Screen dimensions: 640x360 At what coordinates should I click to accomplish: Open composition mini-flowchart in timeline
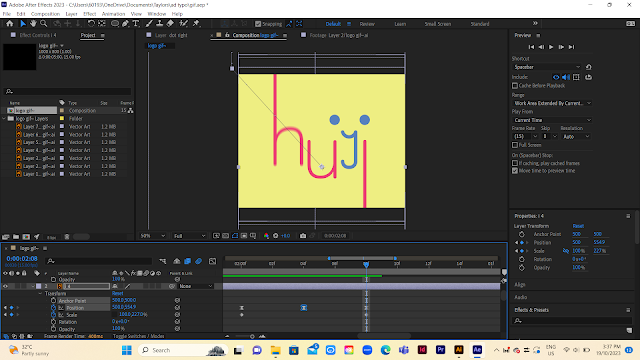pyautogui.click(x=163, y=261)
